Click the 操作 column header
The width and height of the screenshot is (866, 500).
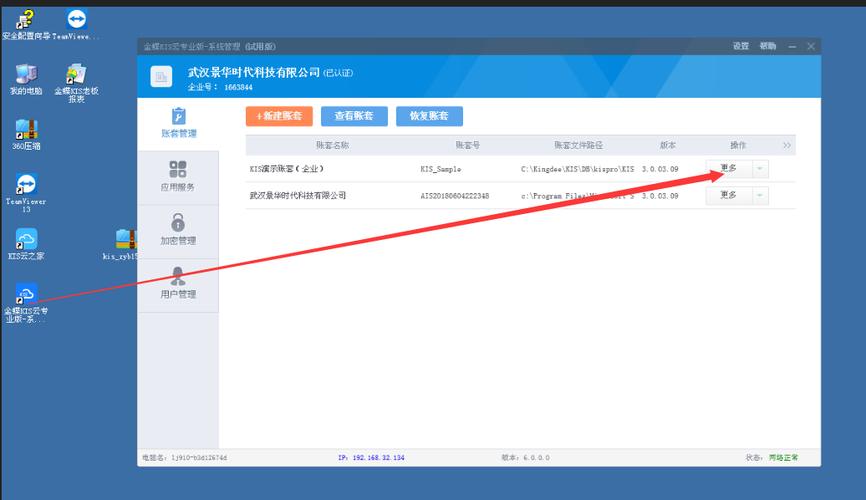[x=738, y=145]
